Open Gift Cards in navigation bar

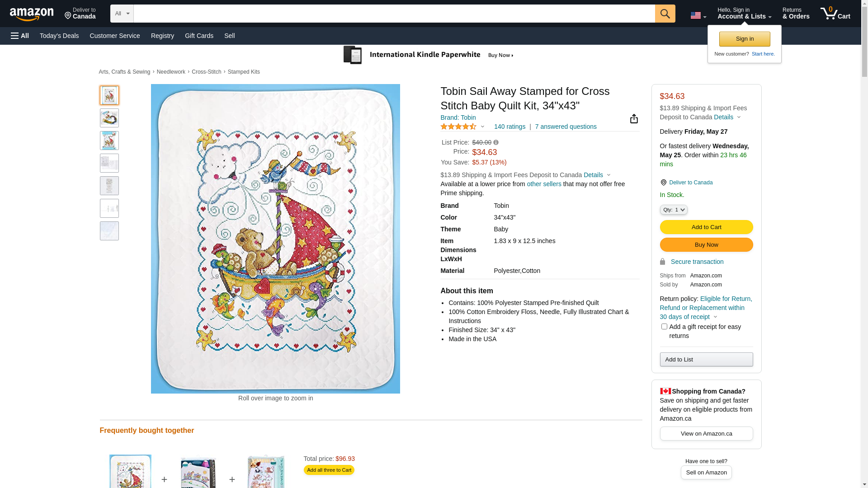click(199, 36)
